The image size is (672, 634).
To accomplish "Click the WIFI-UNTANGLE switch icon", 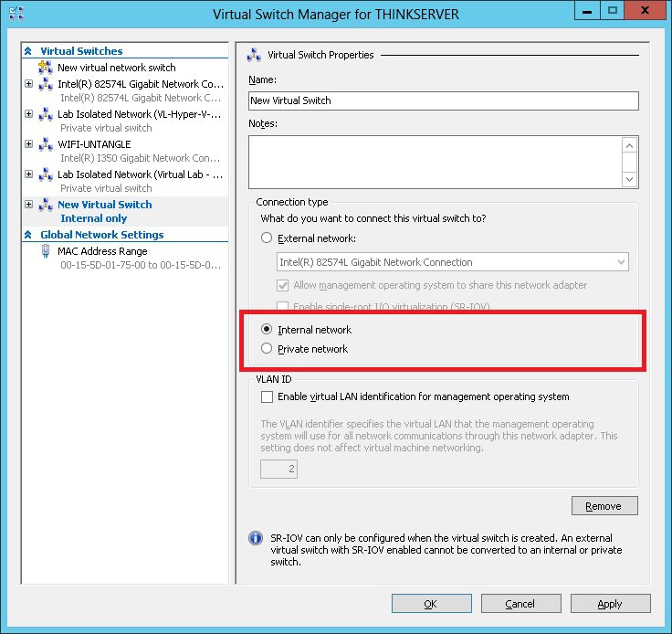I will pyautogui.click(x=46, y=144).
